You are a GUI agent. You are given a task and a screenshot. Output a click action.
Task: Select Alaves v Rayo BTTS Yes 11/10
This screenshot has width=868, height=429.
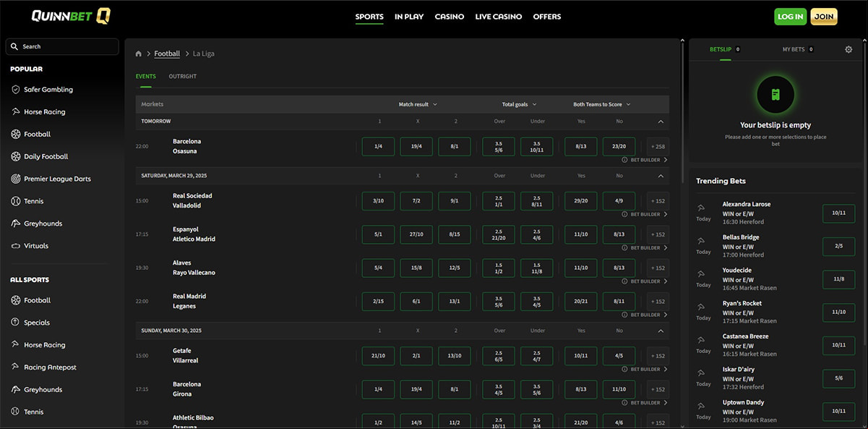coord(581,268)
